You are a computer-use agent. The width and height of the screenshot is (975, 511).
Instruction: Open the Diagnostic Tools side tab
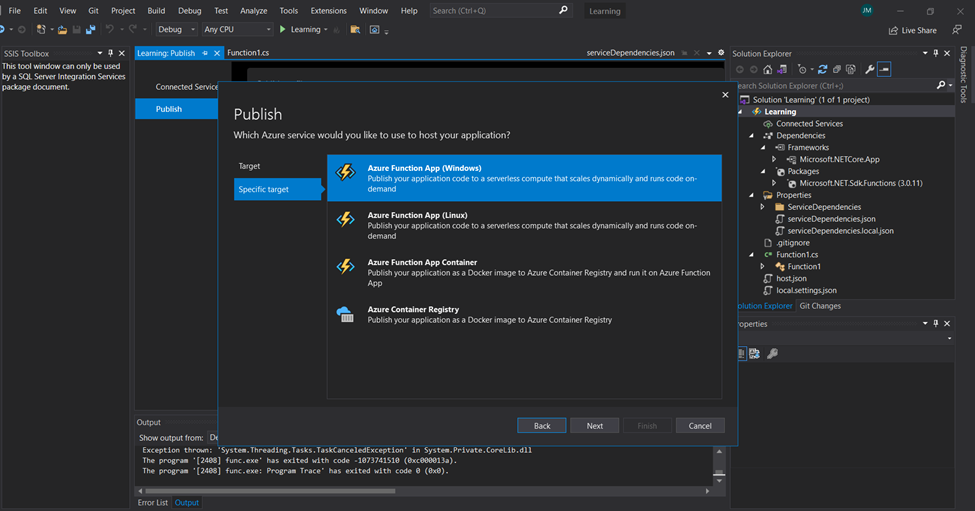pos(963,75)
